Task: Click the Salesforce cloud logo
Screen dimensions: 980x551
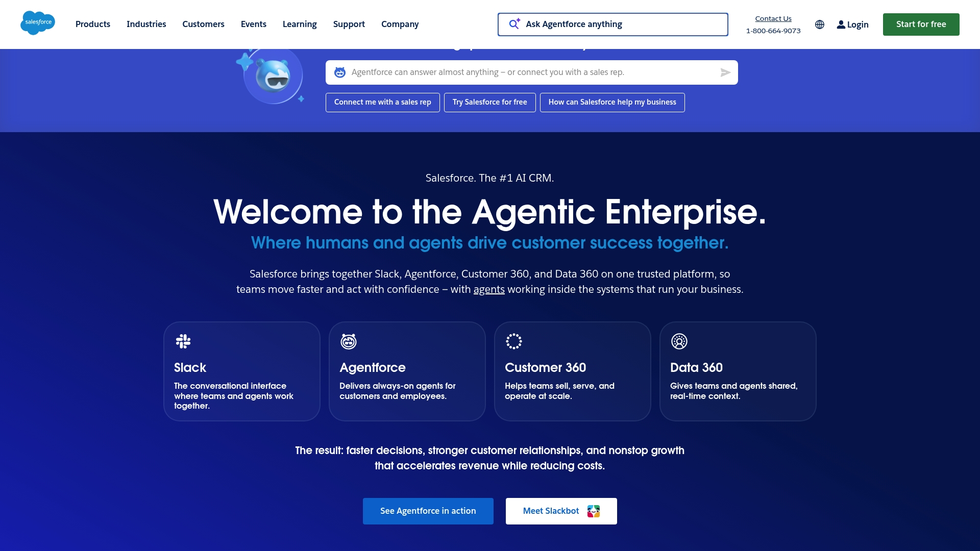Action: pyautogui.click(x=38, y=23)
